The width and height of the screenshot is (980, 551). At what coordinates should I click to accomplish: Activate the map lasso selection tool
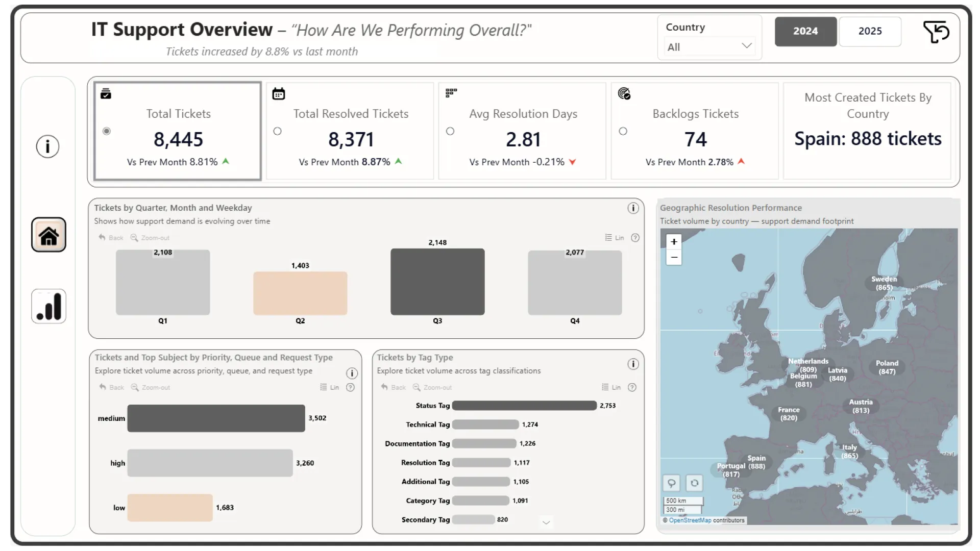pos(672,483)
